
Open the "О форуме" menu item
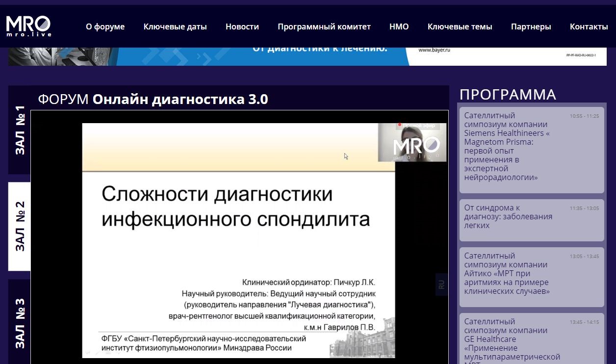pyautogui.click(x=105, y=27)
